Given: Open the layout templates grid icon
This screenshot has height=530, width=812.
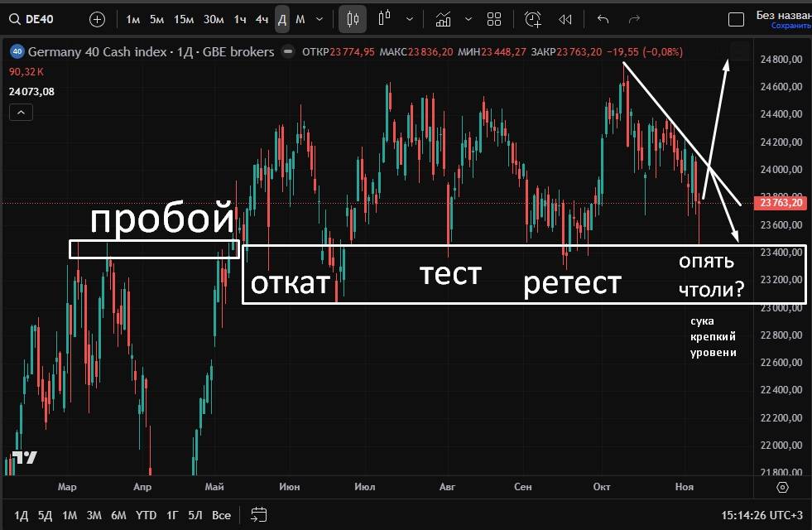Looking at the screenshot, I should click(x=494, y=19).
